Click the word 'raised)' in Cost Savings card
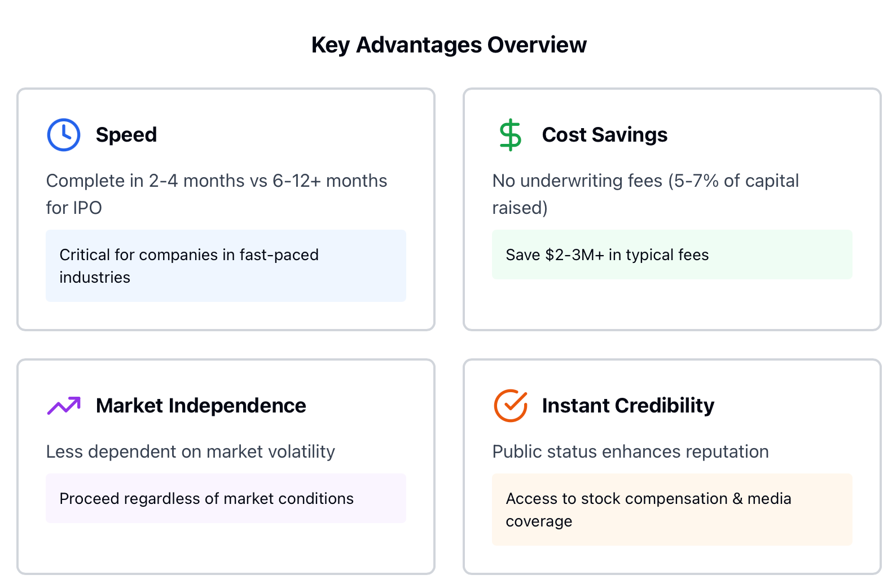892x588 pixels. [x=520, y=208]
